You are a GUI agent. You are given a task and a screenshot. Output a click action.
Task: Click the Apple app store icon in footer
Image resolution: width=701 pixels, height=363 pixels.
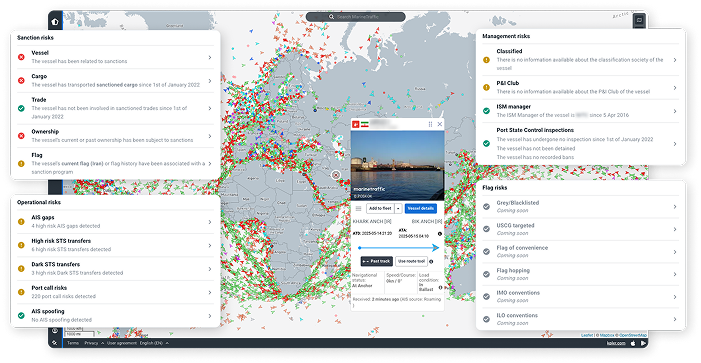[x=633, y=343]
